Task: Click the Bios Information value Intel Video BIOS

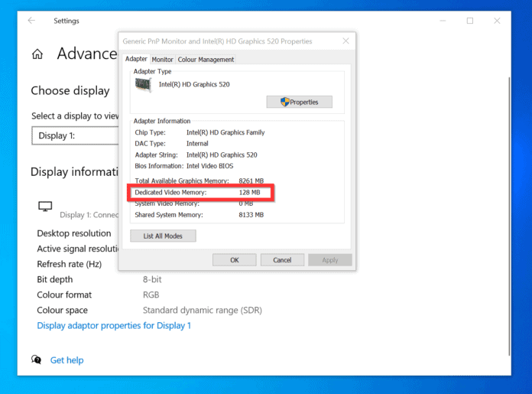Action: [x=209, y=166]
